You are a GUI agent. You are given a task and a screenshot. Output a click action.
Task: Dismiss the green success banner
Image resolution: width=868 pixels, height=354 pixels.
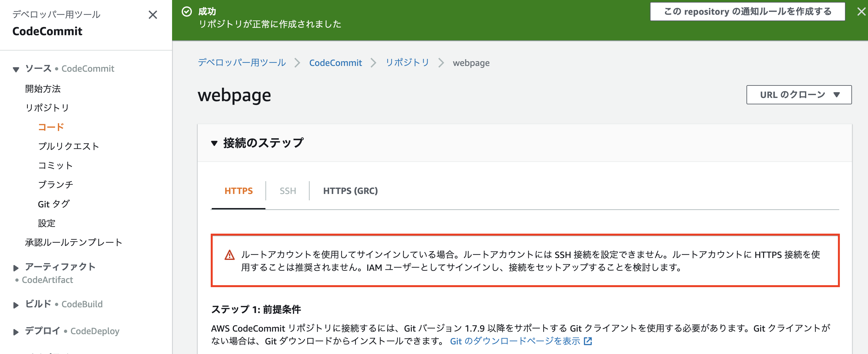(861, 12)
